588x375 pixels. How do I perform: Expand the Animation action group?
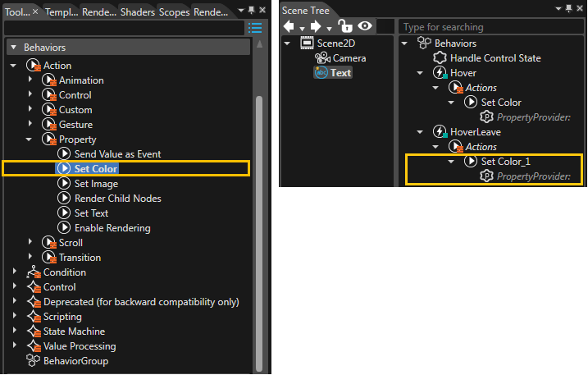tap(30, 80)
